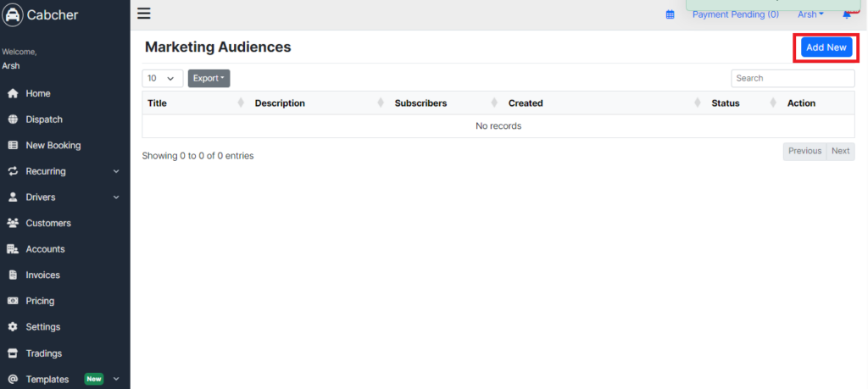Image resolution: width=868 pixels, height=389 pixels.
Task: Click the hamburger menu icon
Action: (x=144, y=14)
